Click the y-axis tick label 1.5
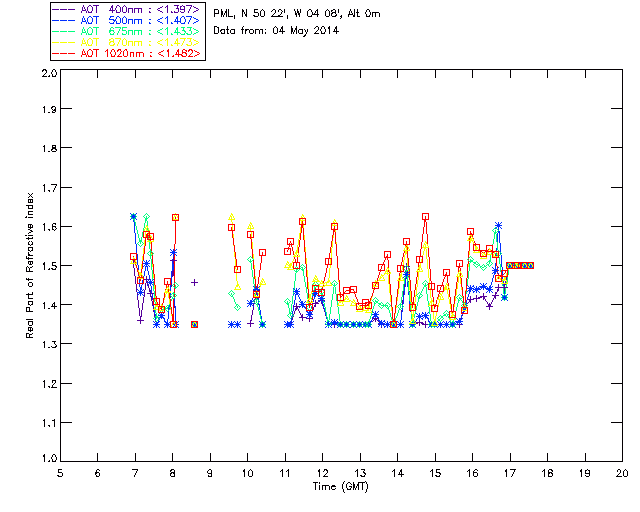This screenshot has width=640, height=512. 49,266
